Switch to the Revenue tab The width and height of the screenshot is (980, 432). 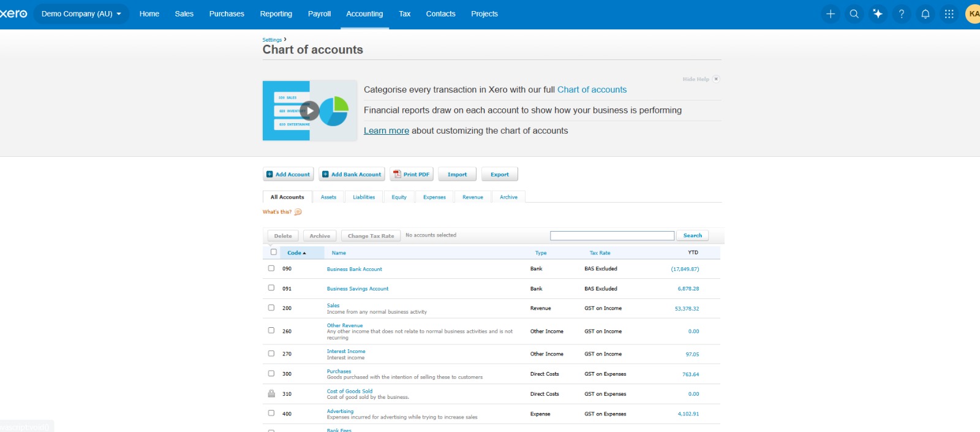473,197
